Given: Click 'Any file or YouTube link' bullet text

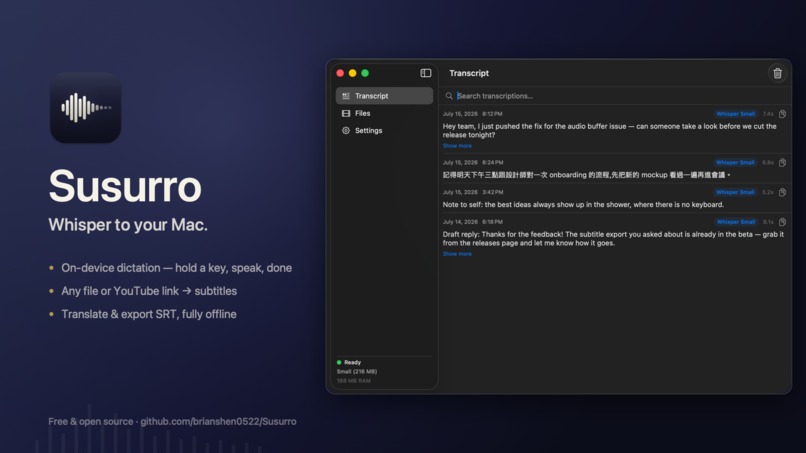Looking at the screenshot, I should pyautogui.click(x=149, y=291).
